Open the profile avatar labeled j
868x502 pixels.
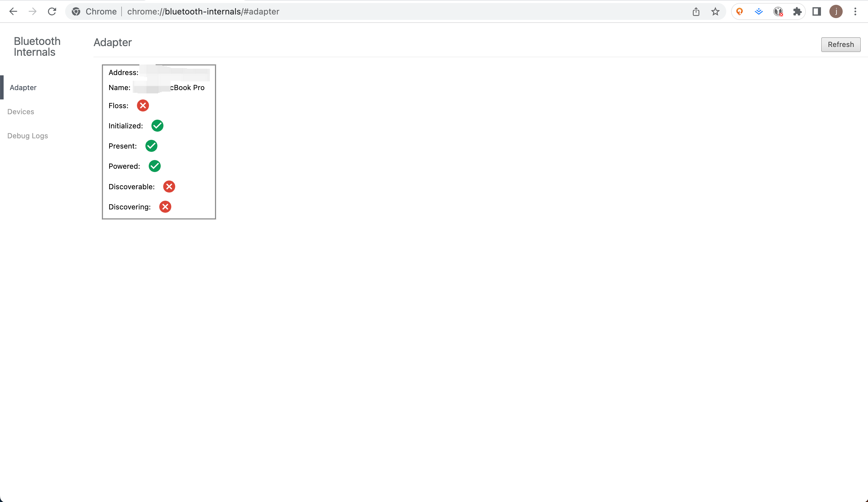click(x=836, y=11)
